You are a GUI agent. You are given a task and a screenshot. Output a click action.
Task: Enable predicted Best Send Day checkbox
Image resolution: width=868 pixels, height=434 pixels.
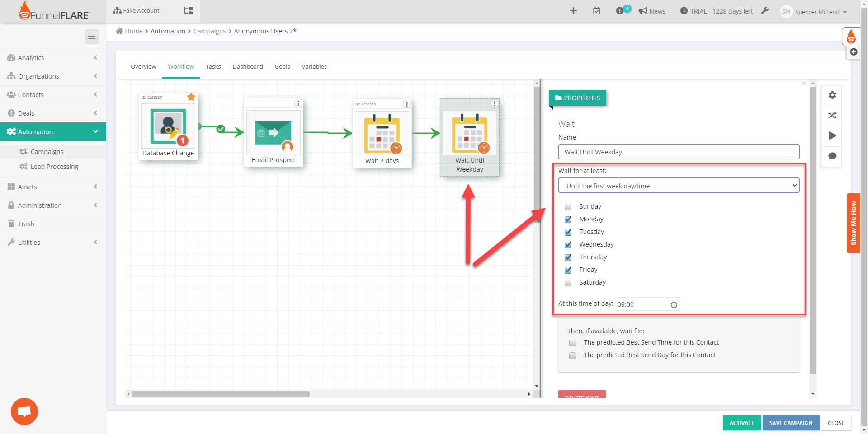tap(572, 355)
